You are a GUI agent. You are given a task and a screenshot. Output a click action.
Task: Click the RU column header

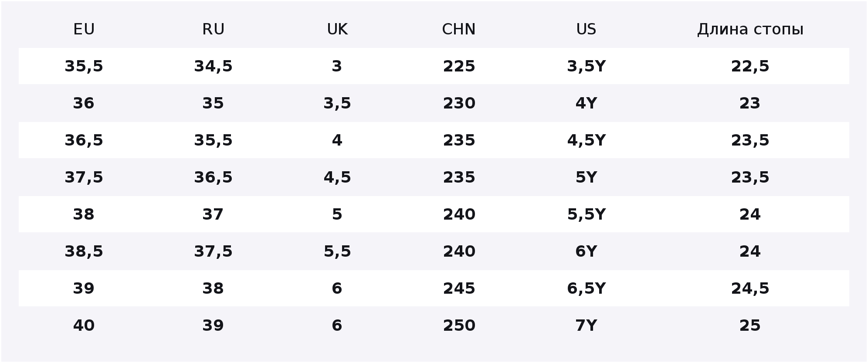tap(213, 29)
